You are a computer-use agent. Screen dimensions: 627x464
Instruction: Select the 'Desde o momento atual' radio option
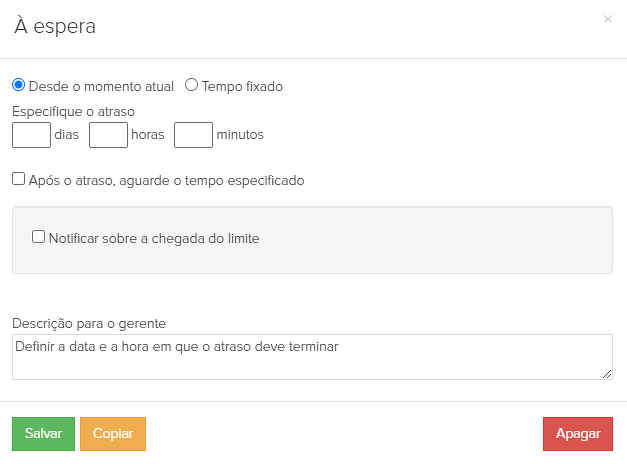point(19,85)
